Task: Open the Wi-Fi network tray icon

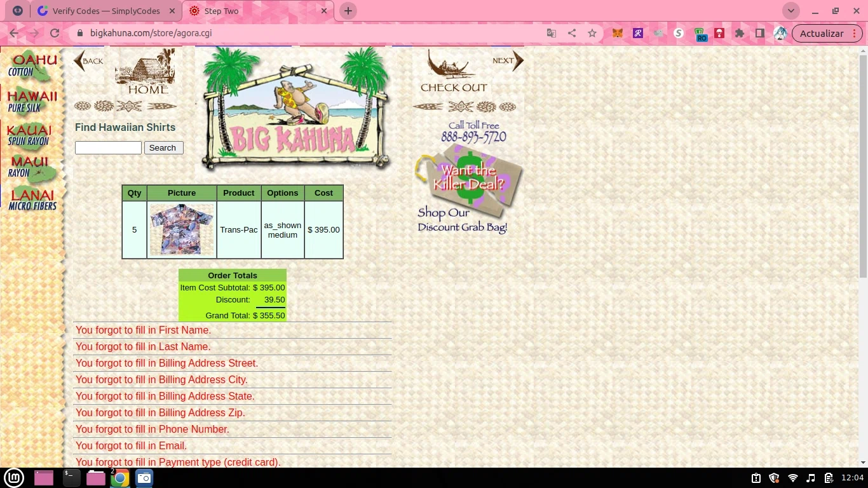Action: coord(792,478)
